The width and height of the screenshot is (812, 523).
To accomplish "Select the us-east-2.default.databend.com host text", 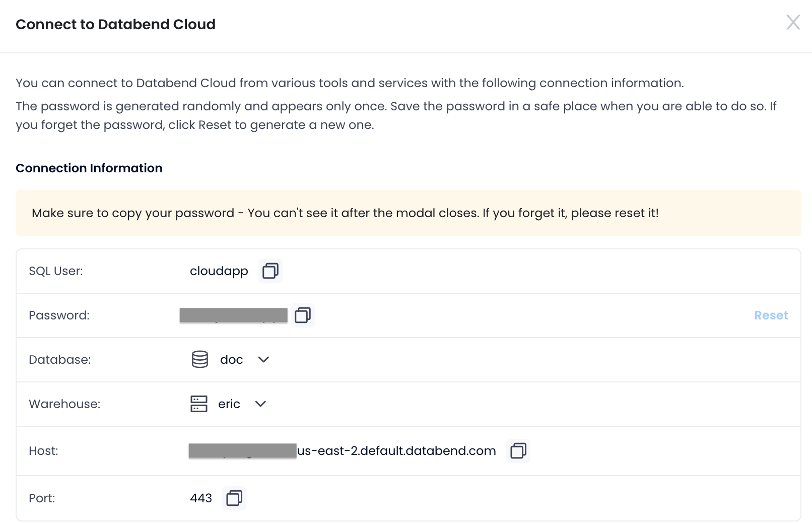I will [396, 451].
